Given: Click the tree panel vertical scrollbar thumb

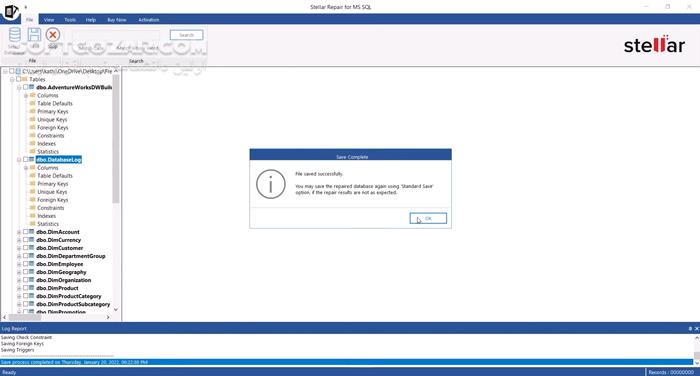Looking at the screenshot, I should click(x=116, y=139).
